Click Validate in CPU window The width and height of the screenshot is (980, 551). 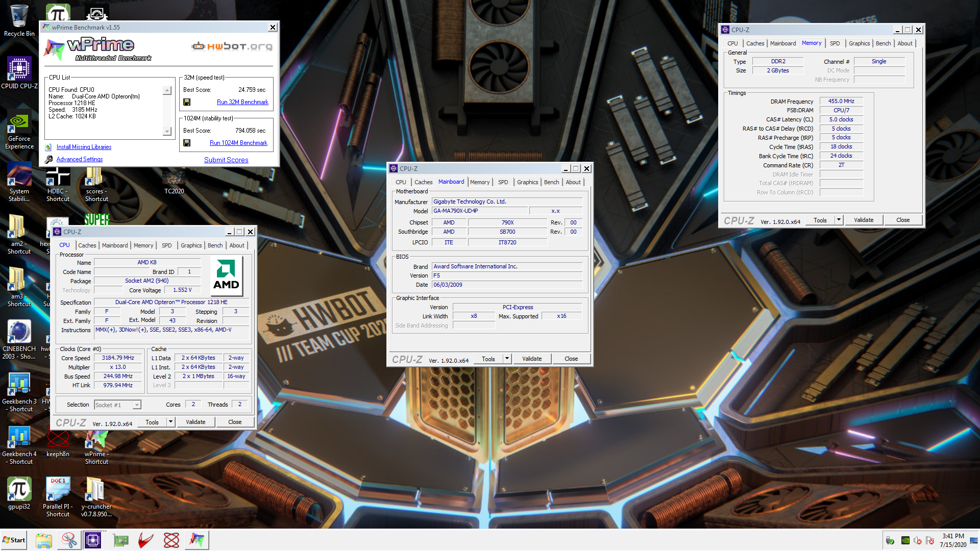[195, 422]
